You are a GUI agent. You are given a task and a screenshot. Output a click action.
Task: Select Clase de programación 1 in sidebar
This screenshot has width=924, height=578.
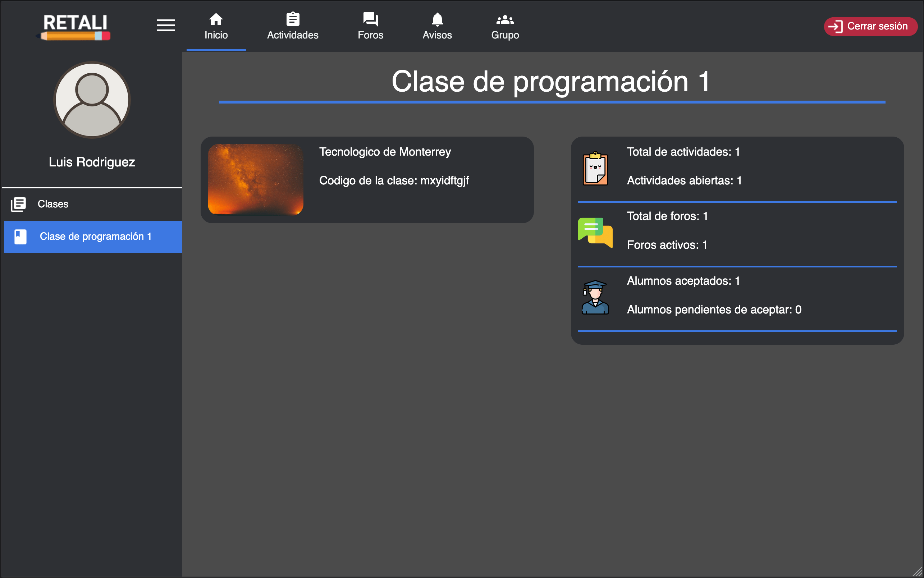click(x=96, y=237)
